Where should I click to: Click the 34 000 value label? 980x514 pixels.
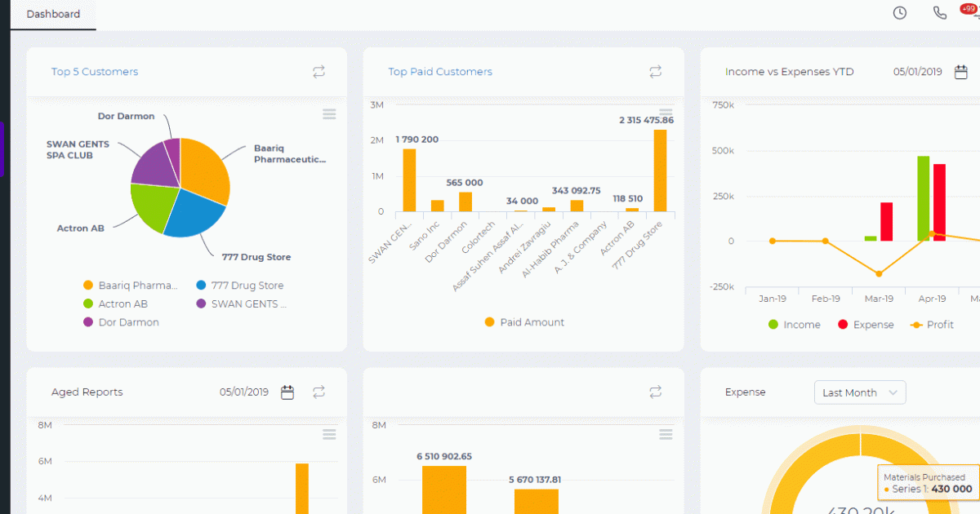(x=522, y=201)
